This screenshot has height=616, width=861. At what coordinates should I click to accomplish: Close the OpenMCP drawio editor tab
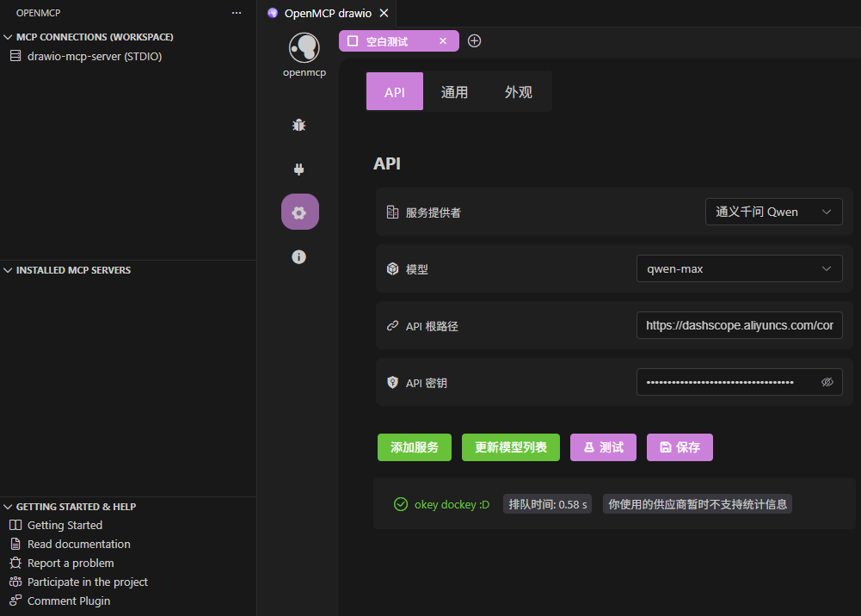pyautogui.click(x=384, y=13)
